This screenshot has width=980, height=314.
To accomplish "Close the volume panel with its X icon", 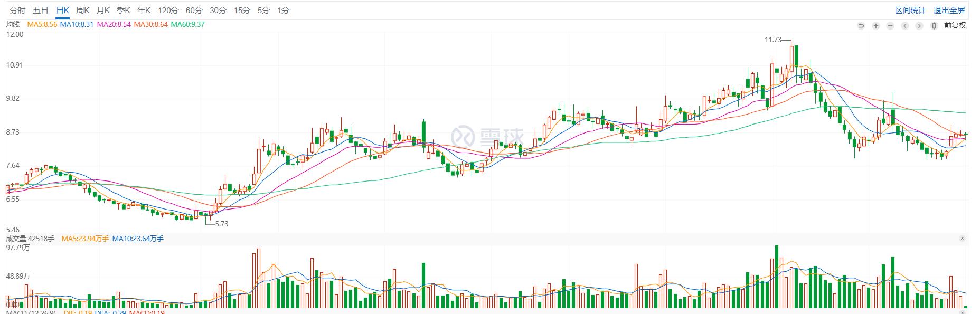I will [x=962, y=239].
